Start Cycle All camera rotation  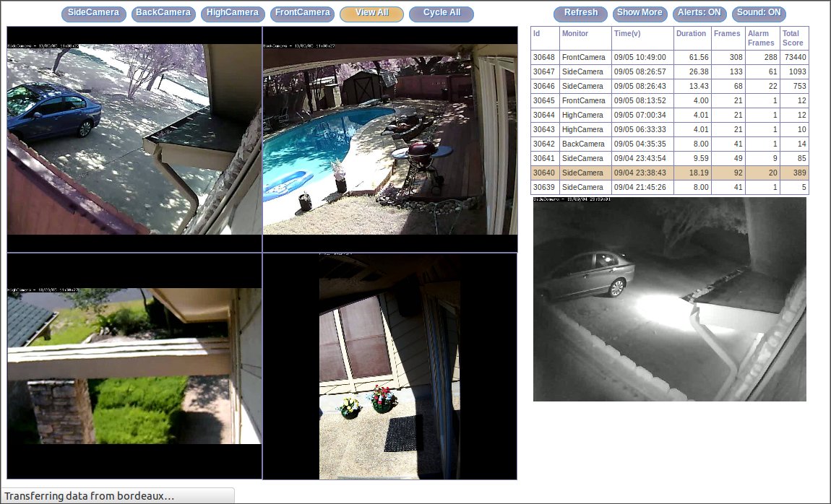442,14
